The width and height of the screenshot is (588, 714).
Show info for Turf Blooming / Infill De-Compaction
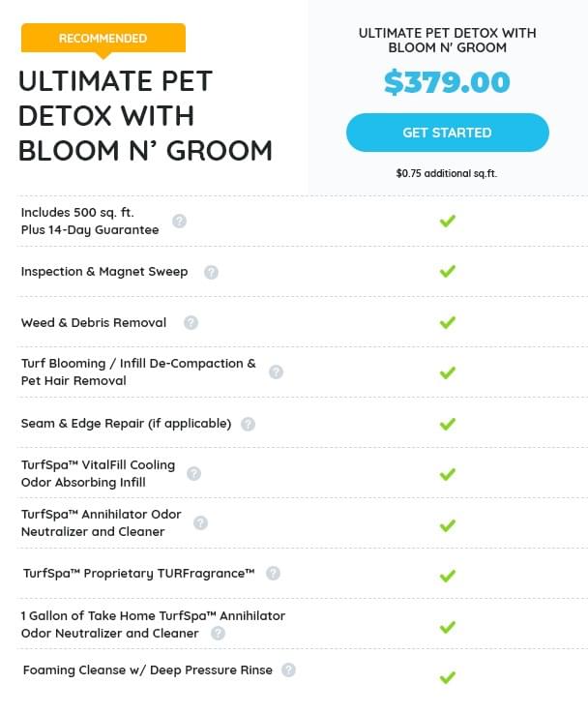tap(277, 372)
